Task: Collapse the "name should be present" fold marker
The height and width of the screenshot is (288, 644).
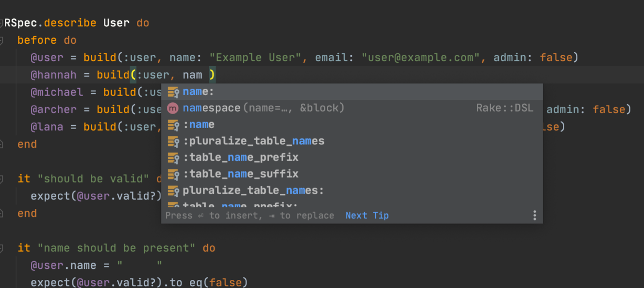Action: click(x=2, y=248)
